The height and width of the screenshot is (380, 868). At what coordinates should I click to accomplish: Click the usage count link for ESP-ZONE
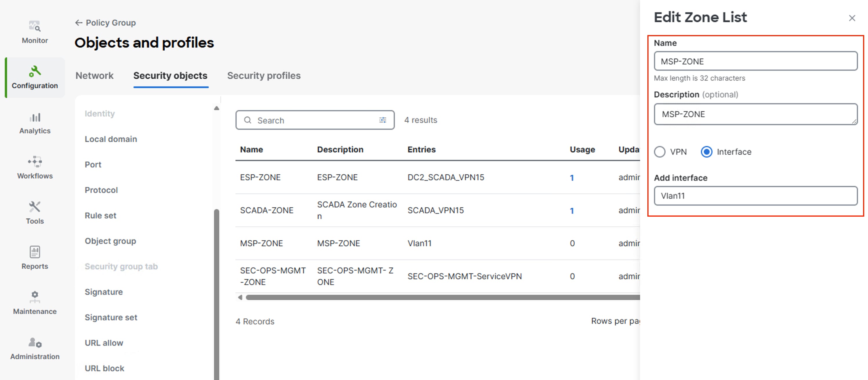[x=572, y=178]
